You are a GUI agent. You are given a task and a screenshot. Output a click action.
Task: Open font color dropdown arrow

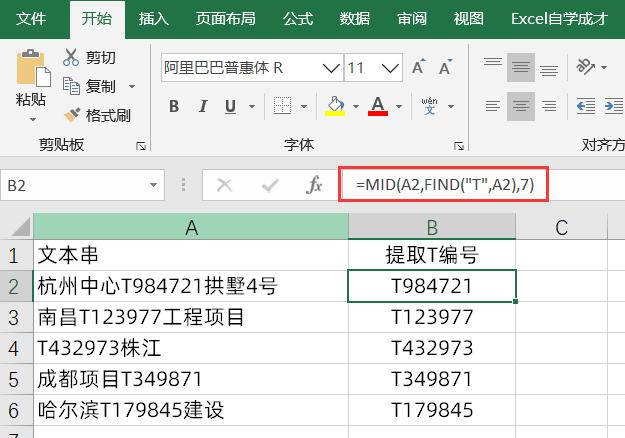pos(399,106)
